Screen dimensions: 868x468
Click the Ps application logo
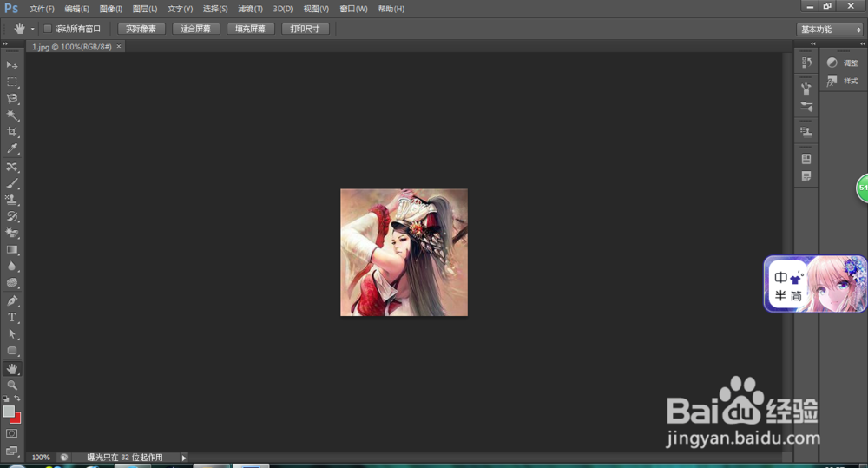pos(11,9)
